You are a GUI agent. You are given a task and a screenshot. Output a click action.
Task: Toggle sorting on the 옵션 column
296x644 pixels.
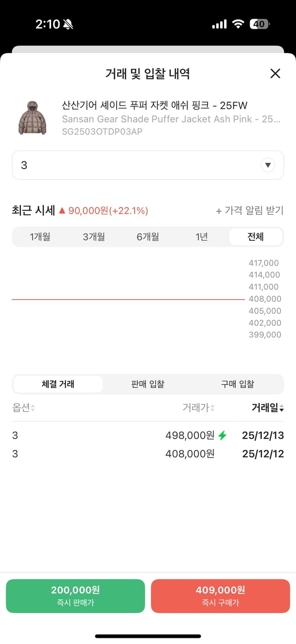click(22, 408)
